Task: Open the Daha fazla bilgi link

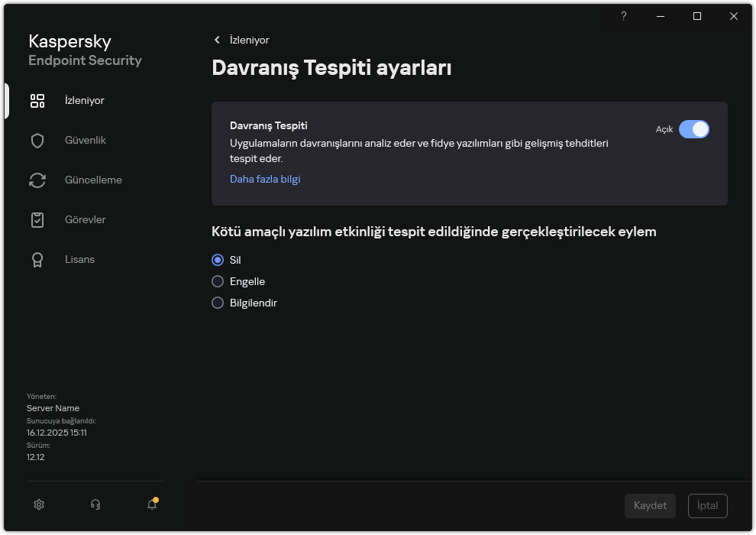Action: point(265,179)
